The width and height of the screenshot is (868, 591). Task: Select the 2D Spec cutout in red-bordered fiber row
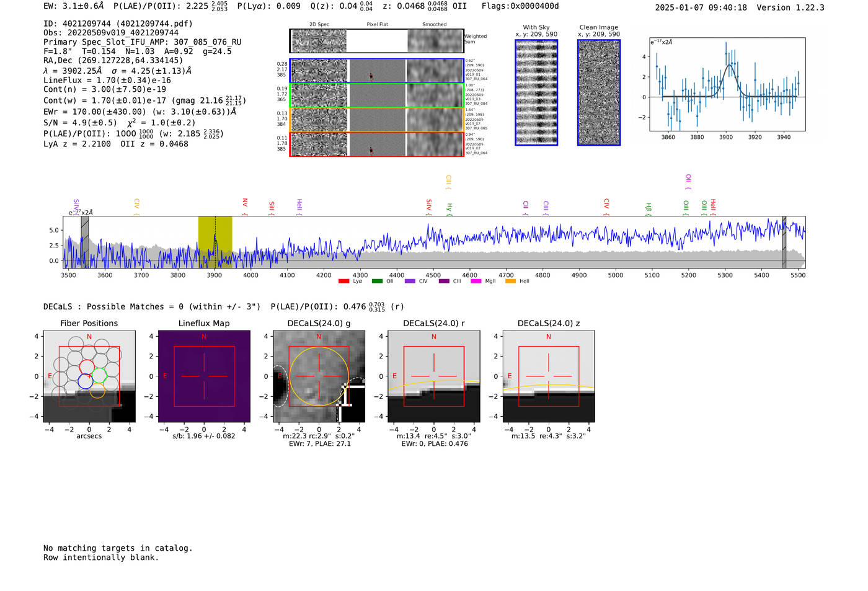319,144
